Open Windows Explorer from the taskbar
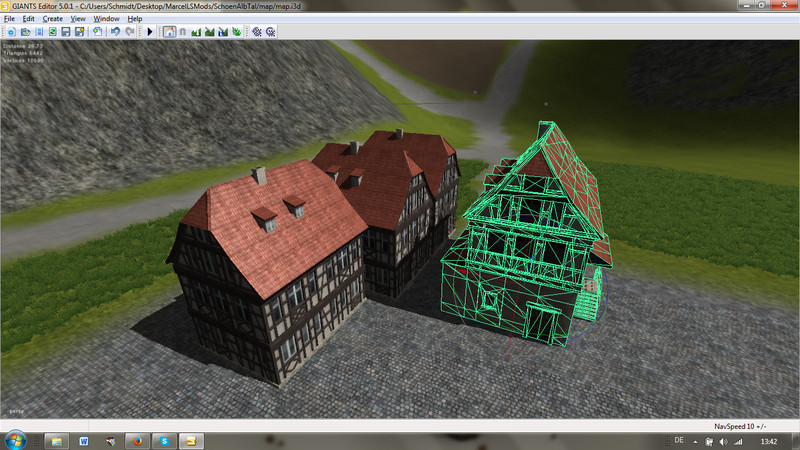The width and height of the screenshot is (800, 450). click(x=57, y=441)
